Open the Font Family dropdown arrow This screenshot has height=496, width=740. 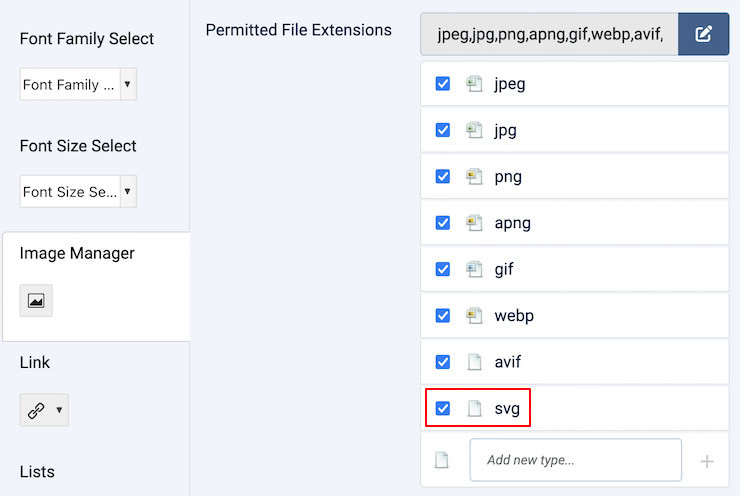tap(128, 85)
